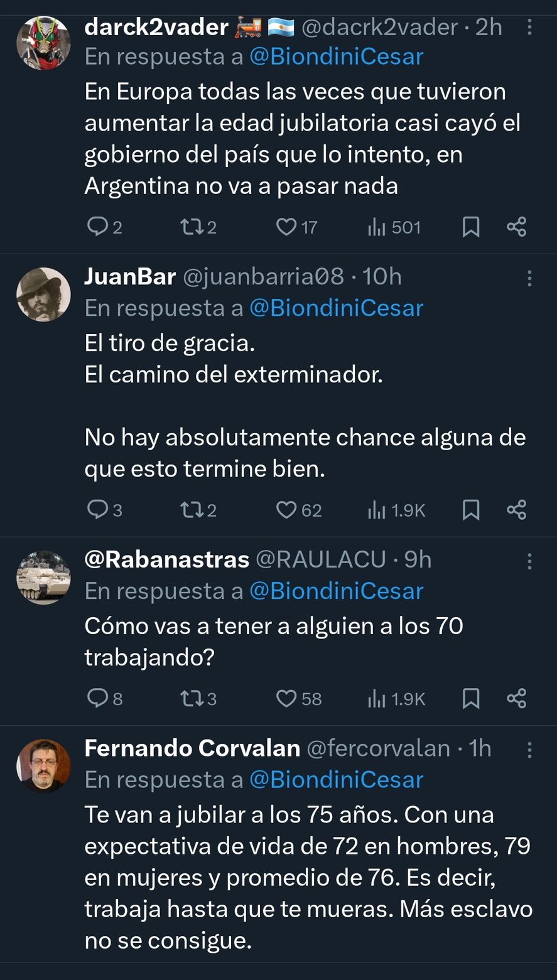Image resolution: width=557 pixels, height=980 pixels.
Task: Bookmark the @Rabanastras tweet
Action: point(471,698)
